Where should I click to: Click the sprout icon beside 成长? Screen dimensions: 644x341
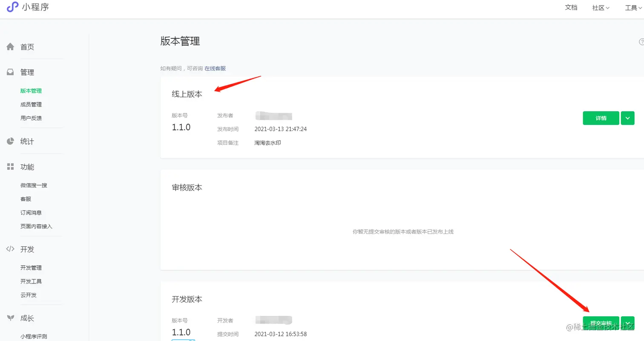coord(10,318)
